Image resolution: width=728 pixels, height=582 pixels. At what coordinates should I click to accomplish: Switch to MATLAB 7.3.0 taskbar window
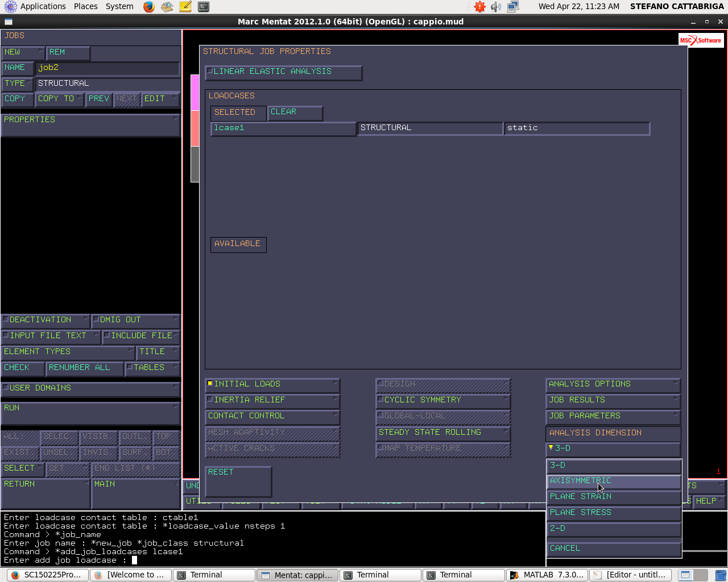pos(547,575)
